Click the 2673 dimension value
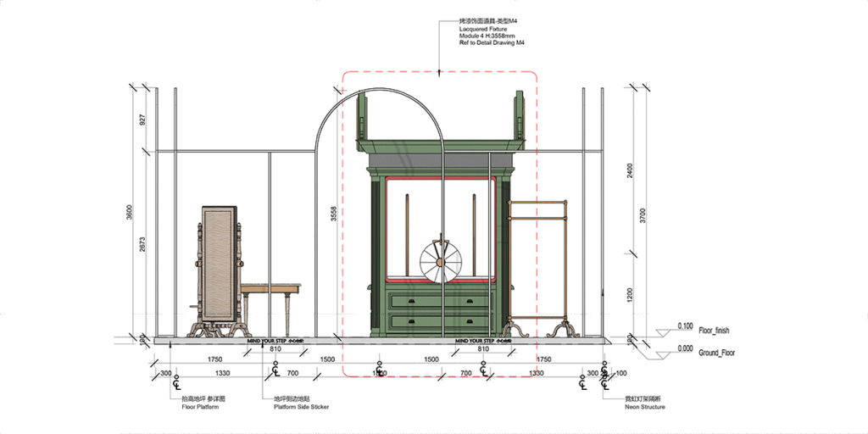 click(143, 243)
